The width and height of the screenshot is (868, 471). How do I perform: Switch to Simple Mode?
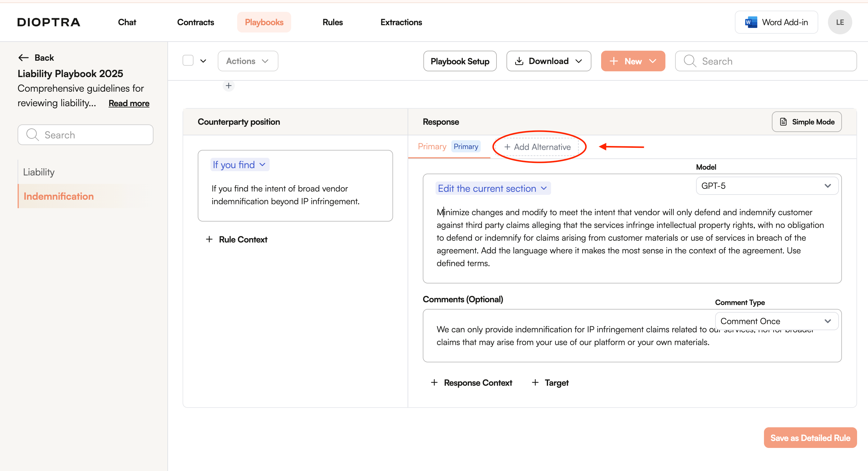[x=806, y=122]
